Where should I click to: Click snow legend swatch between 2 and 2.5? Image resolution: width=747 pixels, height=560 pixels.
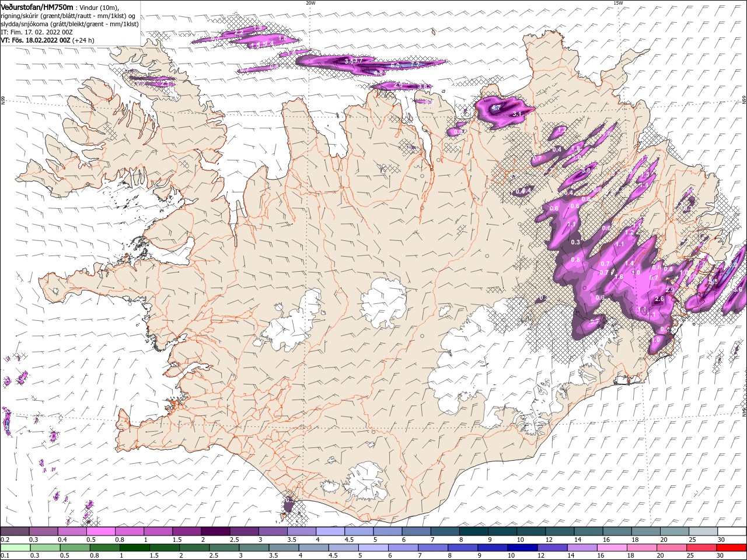215,531
